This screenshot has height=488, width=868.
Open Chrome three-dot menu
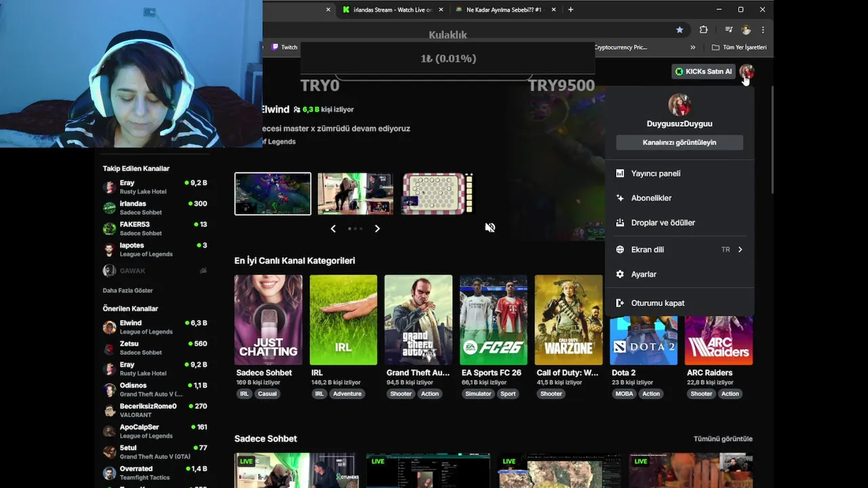tap(763, 30)
